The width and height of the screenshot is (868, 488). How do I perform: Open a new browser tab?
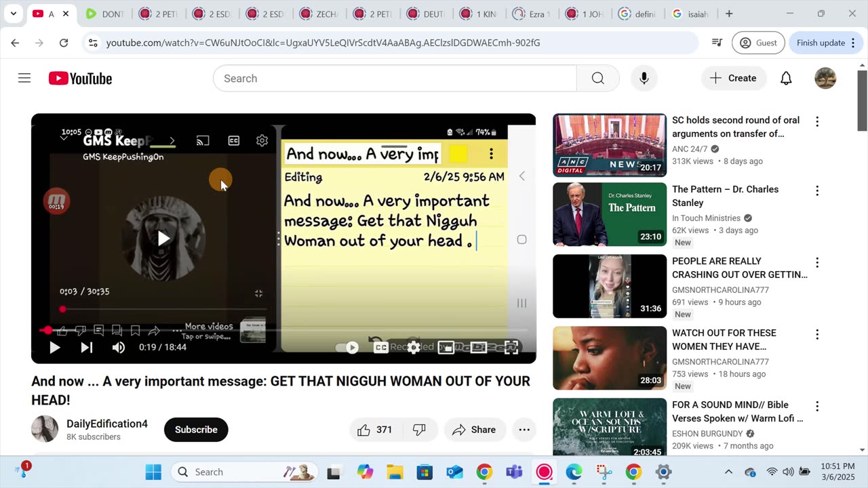click(x=729, y=14)
